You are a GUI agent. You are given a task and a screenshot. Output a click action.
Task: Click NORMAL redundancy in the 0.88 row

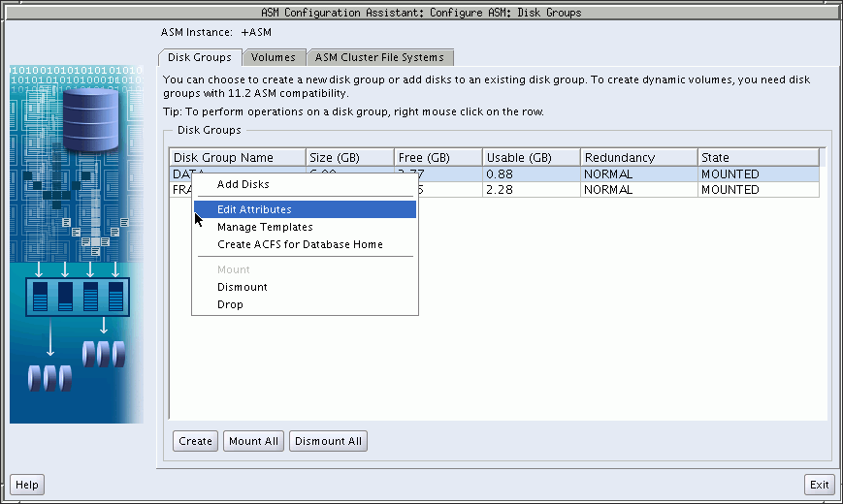click(639, 174)
